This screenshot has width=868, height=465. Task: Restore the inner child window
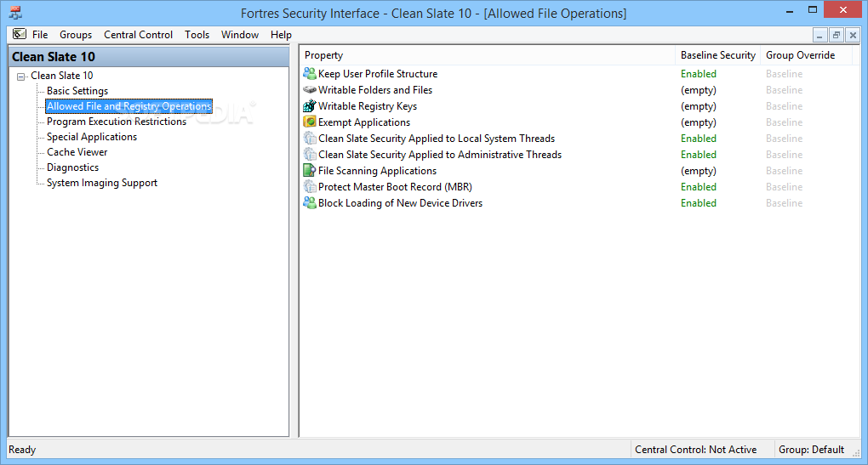837,36
